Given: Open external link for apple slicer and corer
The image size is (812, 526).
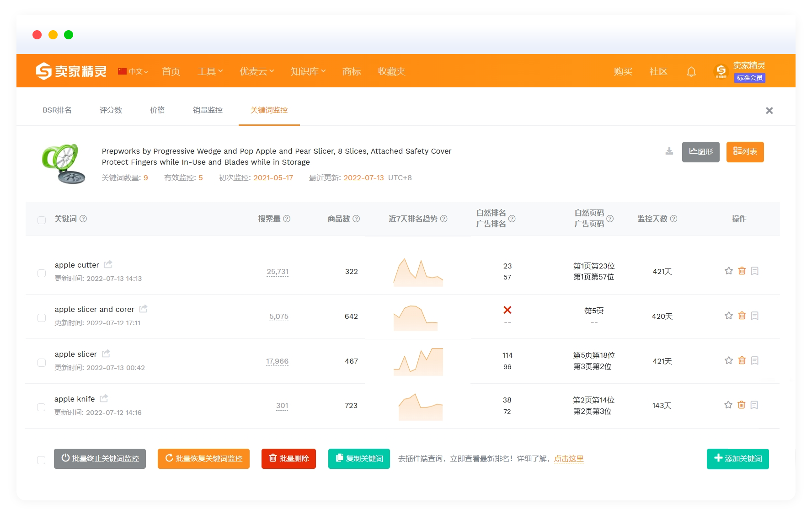Looking at the screenshot, I should [143, 309].
